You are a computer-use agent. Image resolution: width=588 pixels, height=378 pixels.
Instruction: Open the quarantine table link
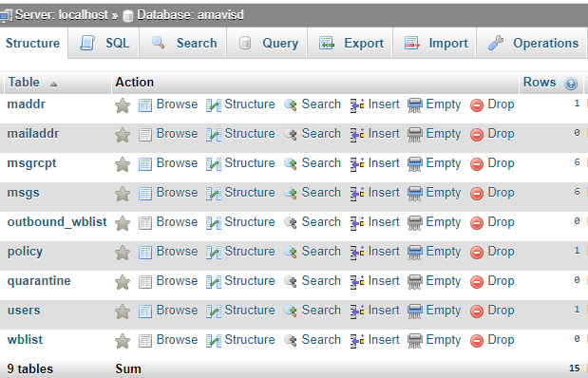(39, 280)
